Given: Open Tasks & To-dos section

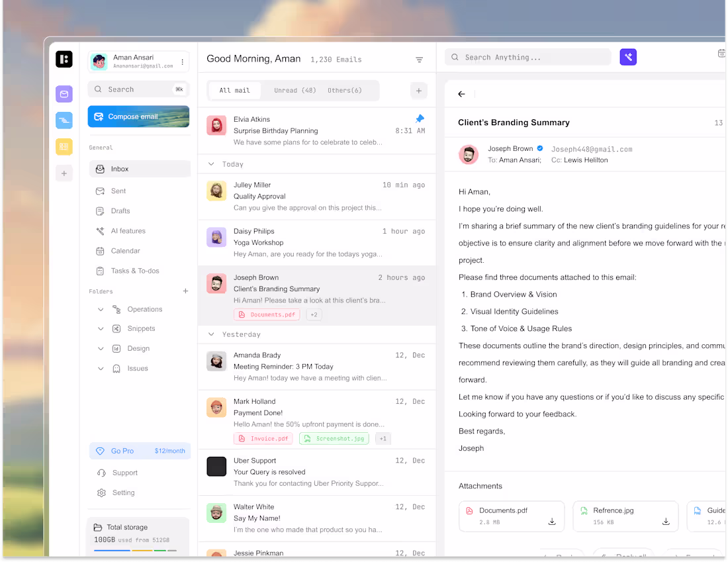Looking at the screenshot, I should (x=140, y=271).
